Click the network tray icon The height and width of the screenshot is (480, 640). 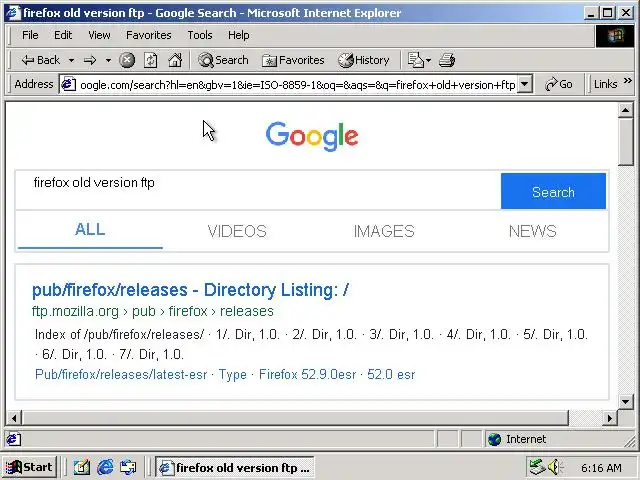tap(537, 467)
